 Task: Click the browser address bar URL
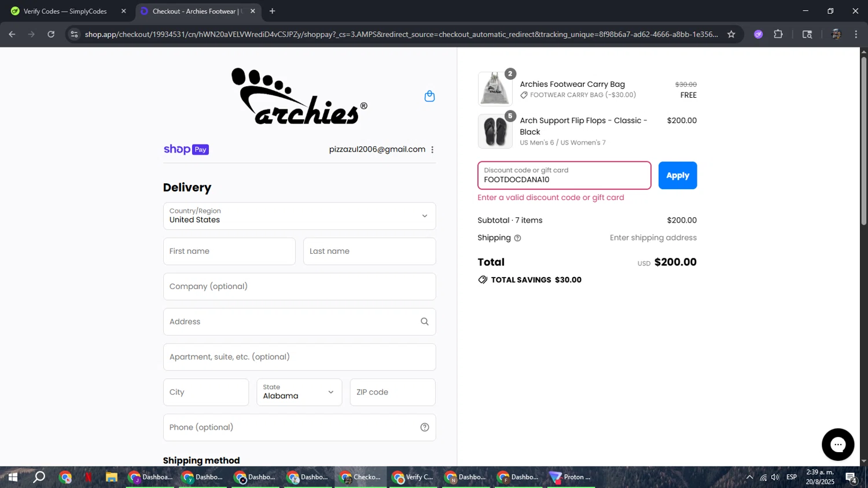401,35
